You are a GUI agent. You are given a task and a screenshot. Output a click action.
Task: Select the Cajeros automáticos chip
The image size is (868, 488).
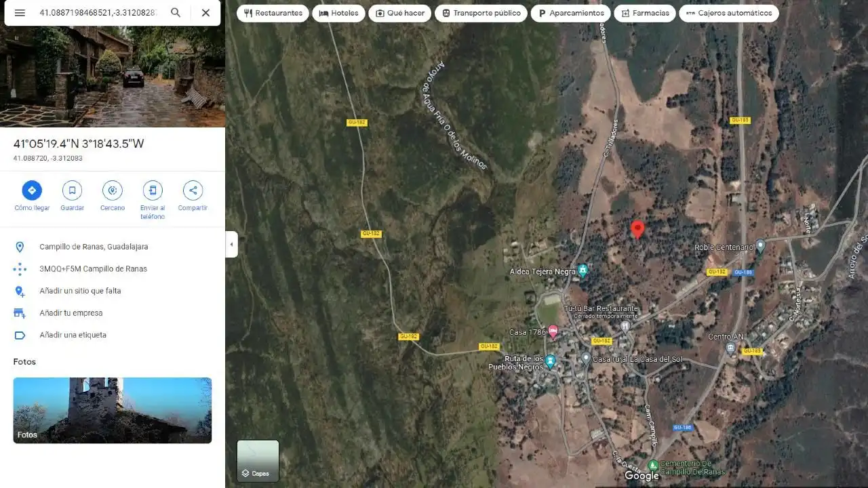tap(729, 13)
